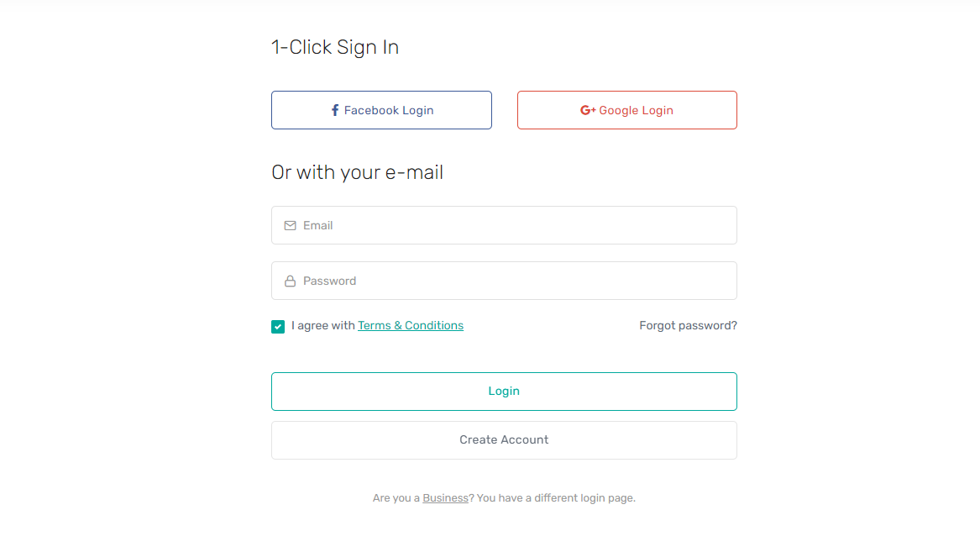
Task: Click the "I agree with" label text
Action: click(x=323, y=326)
